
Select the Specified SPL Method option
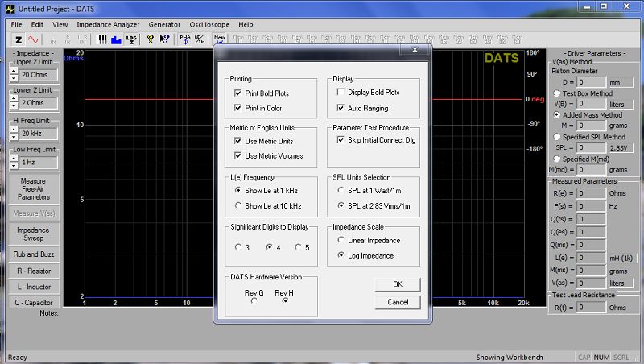[x=556, y=137]
